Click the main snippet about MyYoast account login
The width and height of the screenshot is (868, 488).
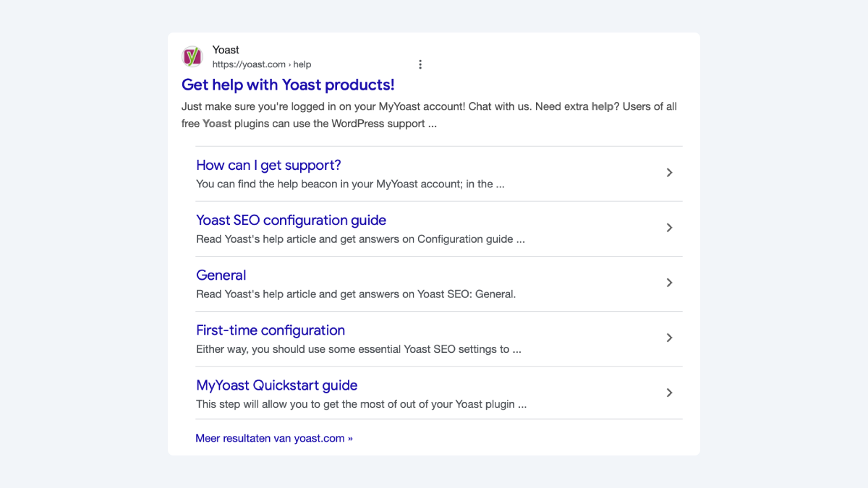click(429, 115)
